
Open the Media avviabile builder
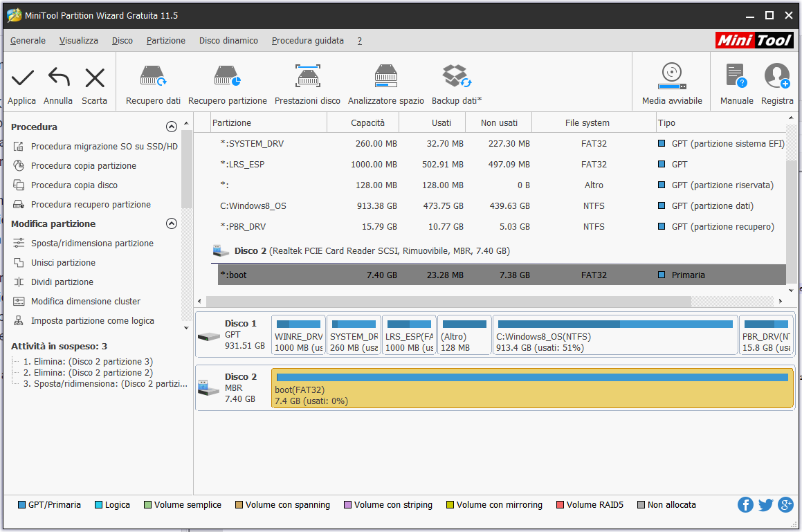tap(671, 76)
